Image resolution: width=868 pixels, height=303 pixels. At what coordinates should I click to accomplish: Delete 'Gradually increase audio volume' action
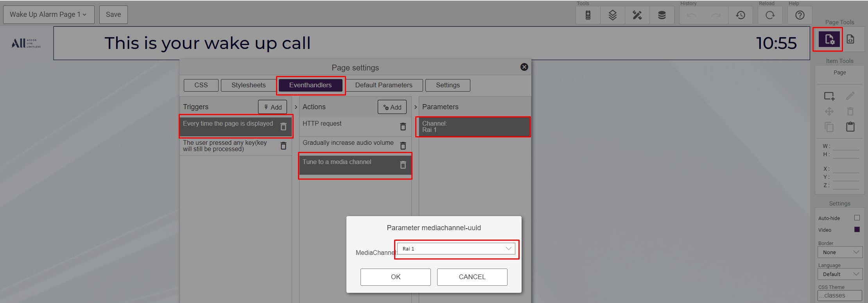point(403,146)
